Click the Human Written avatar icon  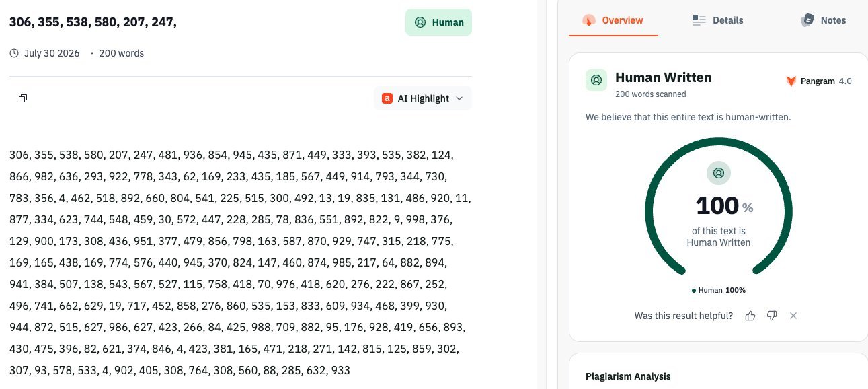[596, 80]
